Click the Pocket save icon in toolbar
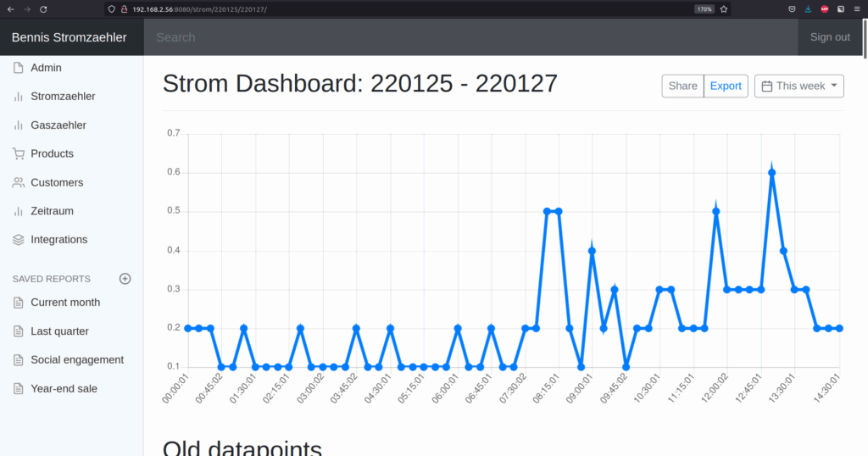The height and width of the screenshot is (456, 868). tap(792, 8)
